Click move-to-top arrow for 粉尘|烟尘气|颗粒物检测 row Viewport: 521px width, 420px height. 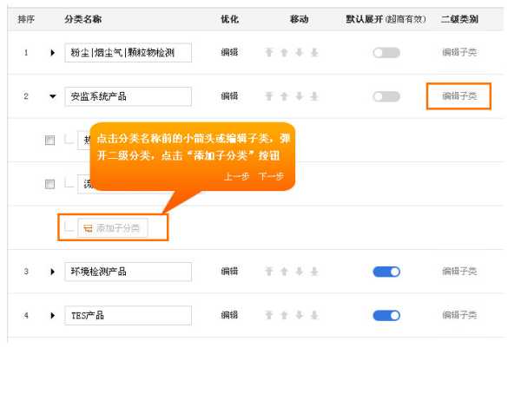(x=270, y=53)
